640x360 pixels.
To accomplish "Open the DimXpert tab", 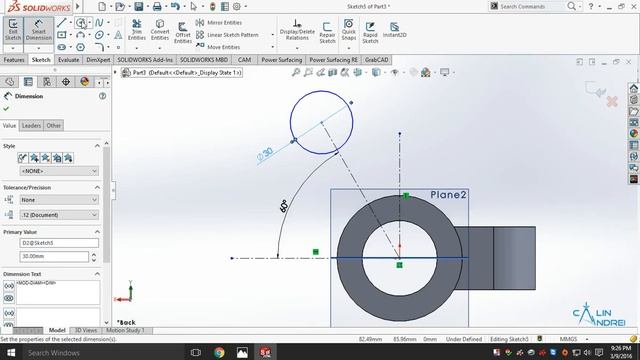I will (98, 60).
